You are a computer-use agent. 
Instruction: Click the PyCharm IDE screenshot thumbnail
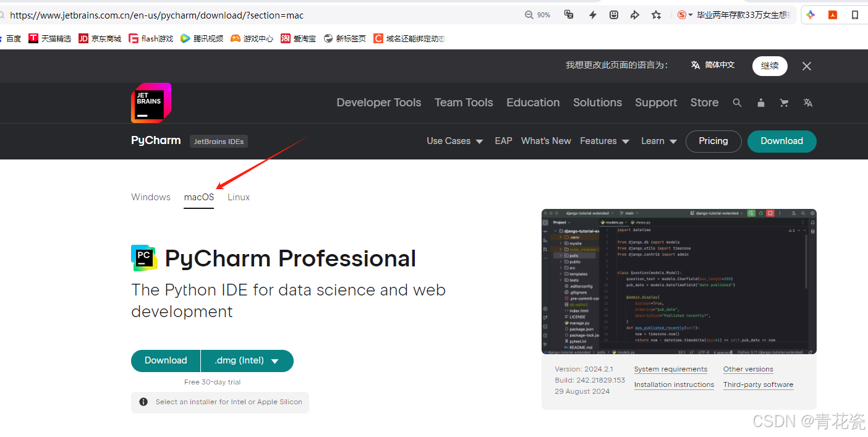[679, 281]
